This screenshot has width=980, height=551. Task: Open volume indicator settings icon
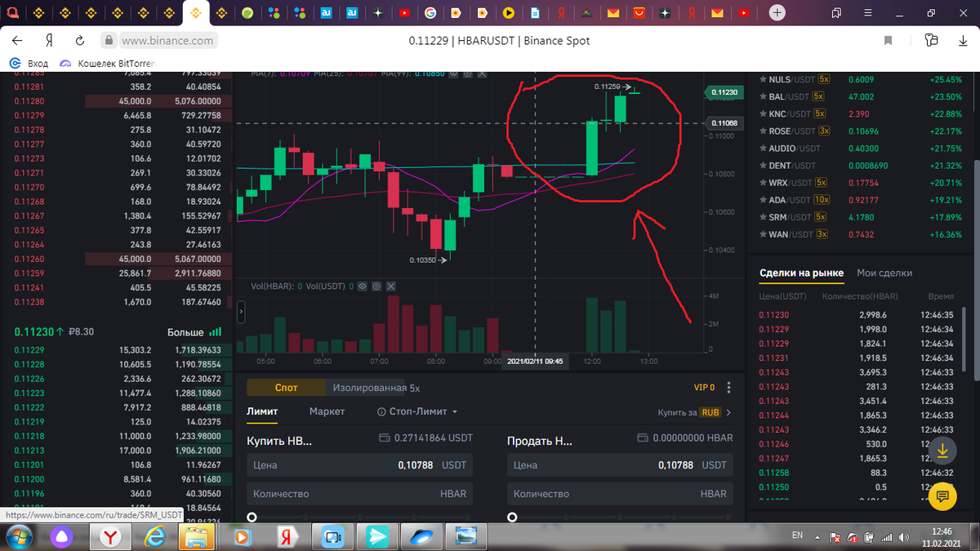(x=376, y=287)
